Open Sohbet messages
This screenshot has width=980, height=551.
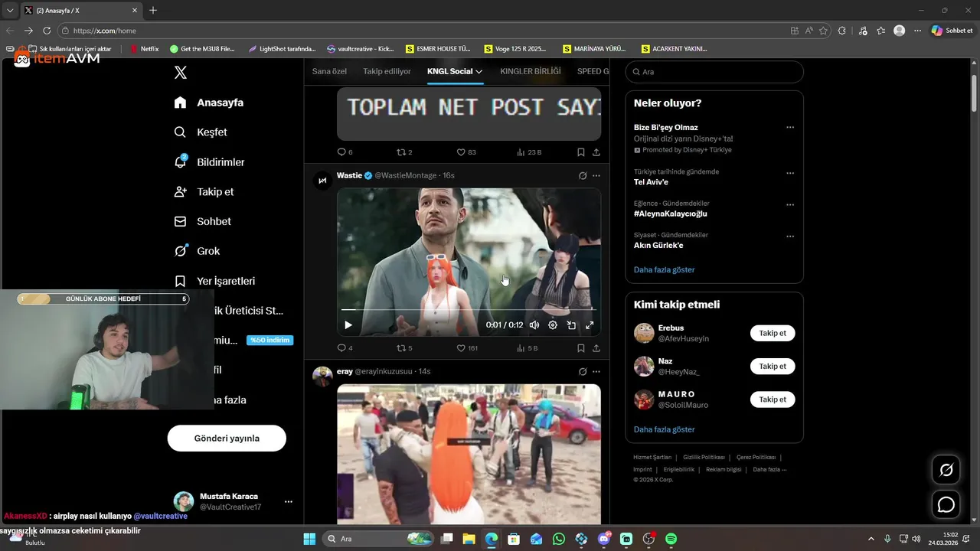(202, 221)
